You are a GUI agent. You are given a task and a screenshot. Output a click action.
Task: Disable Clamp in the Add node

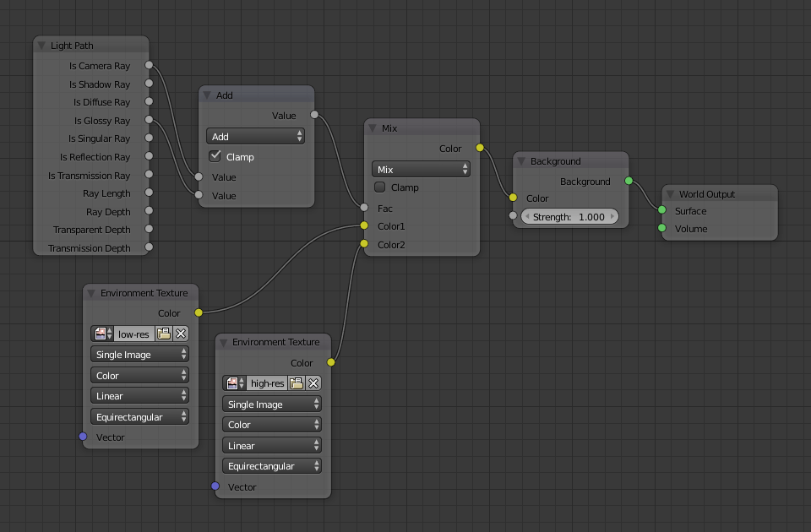coord(215,156)
